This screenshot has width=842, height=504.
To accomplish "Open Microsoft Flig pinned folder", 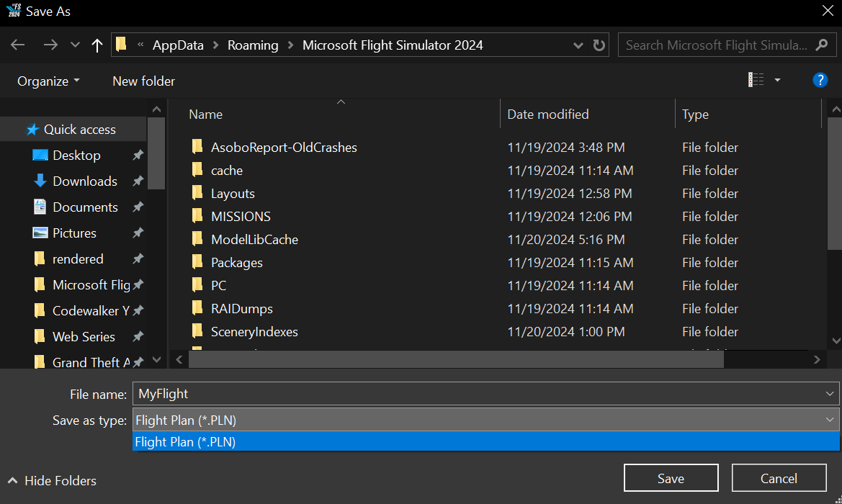I will 91,284.
